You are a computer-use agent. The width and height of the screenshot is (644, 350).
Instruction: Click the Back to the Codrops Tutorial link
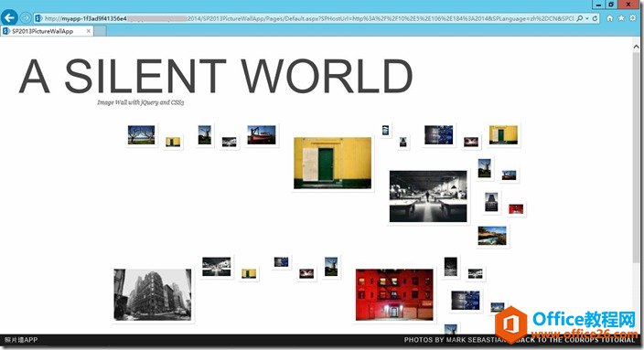click(575, 340)
